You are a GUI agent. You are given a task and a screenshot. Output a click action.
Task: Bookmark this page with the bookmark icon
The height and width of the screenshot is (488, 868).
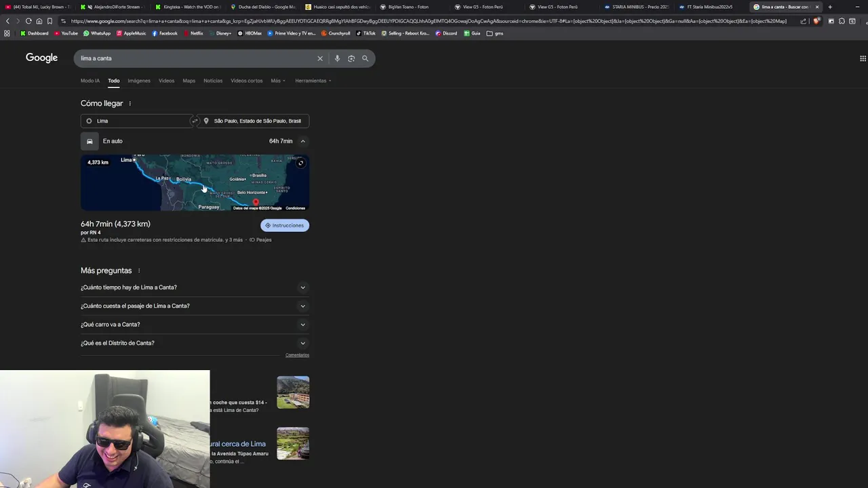coord(50,21)
